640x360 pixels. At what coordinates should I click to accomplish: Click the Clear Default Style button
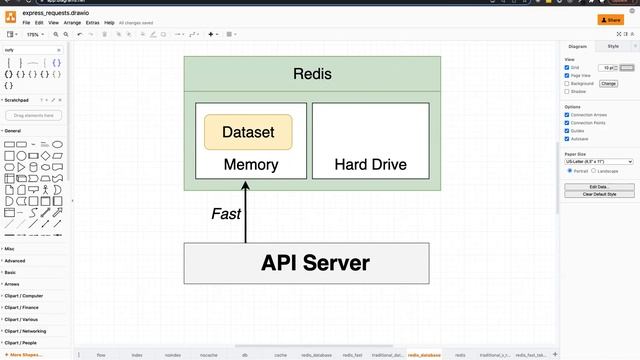tap(599, 194)
